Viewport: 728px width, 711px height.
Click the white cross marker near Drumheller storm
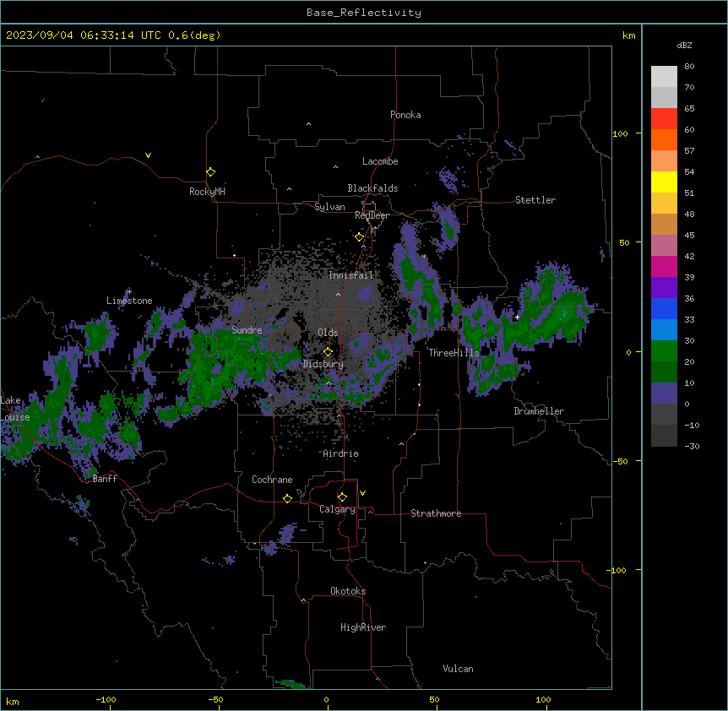coord(517,318)
